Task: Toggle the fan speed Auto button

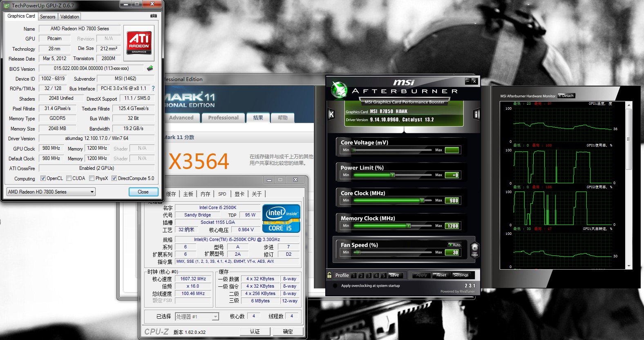Action: [x=454, y=245]
